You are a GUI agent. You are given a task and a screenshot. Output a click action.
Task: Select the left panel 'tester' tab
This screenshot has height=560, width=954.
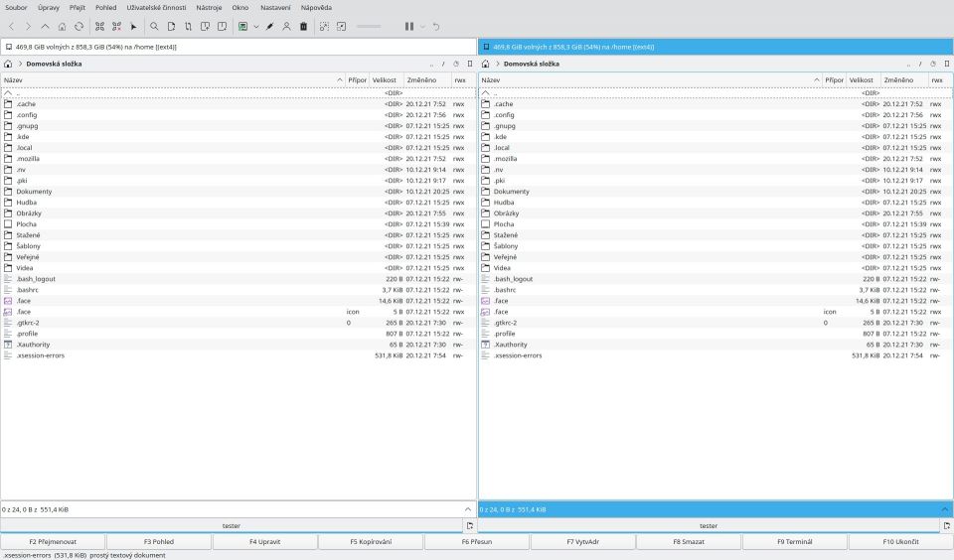tap(232, 526)
